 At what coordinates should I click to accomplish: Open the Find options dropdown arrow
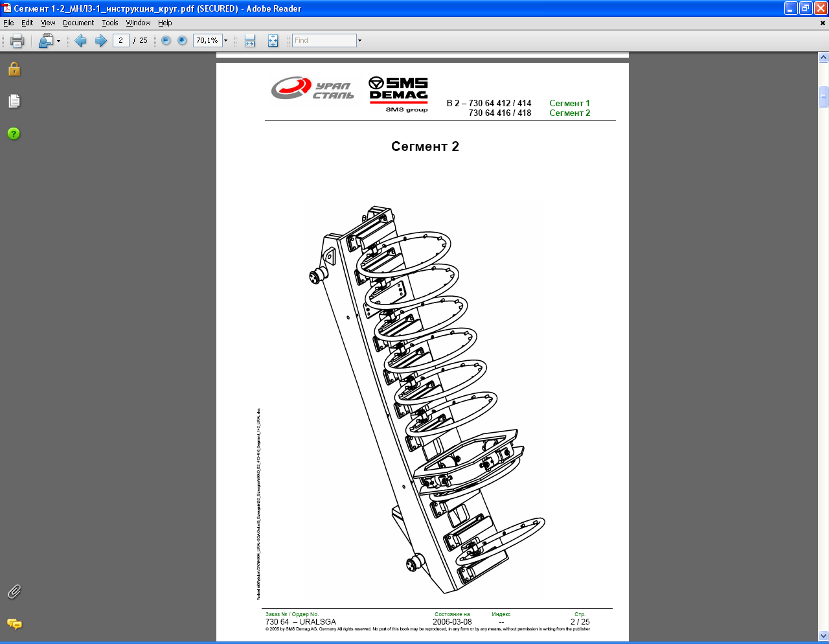359,40
